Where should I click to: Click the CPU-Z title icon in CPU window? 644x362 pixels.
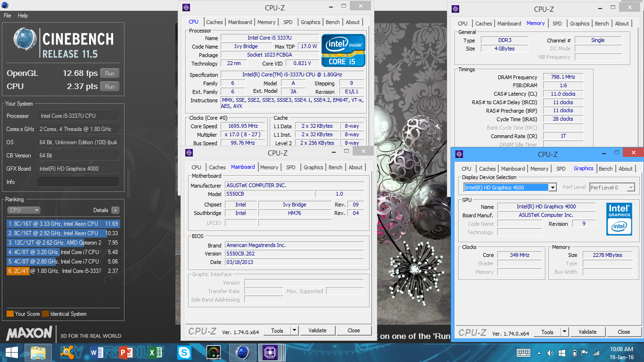(x=186, y=7)
